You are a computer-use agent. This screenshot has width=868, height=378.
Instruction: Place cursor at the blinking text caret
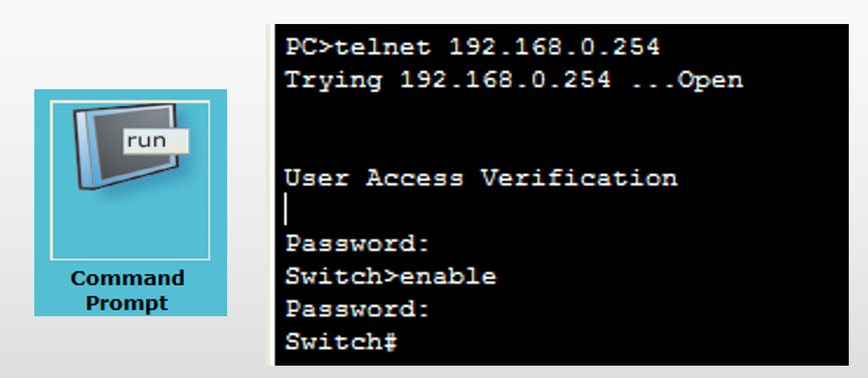(286, 210)
